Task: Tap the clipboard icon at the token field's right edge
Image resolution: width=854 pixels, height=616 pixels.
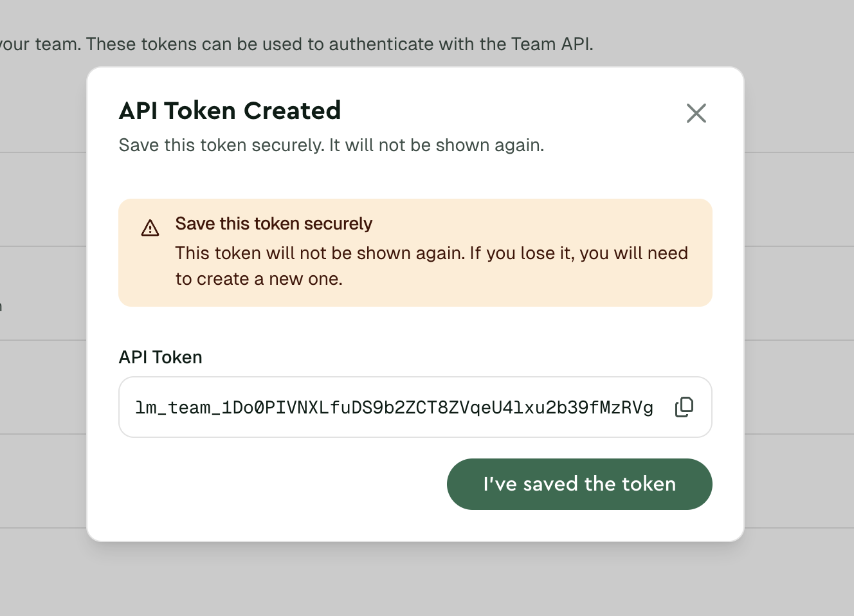Action: [684, 406]
